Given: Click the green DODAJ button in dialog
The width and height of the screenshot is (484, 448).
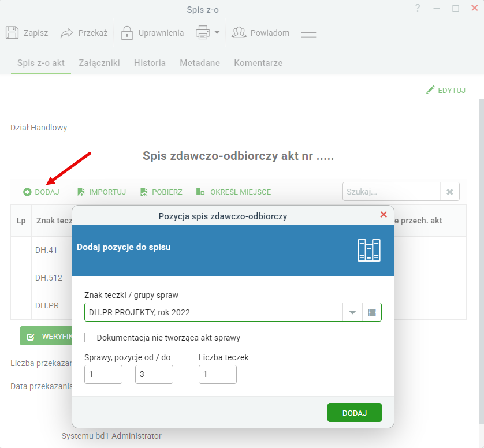Looking at the screenshot, I should (355, 413).
